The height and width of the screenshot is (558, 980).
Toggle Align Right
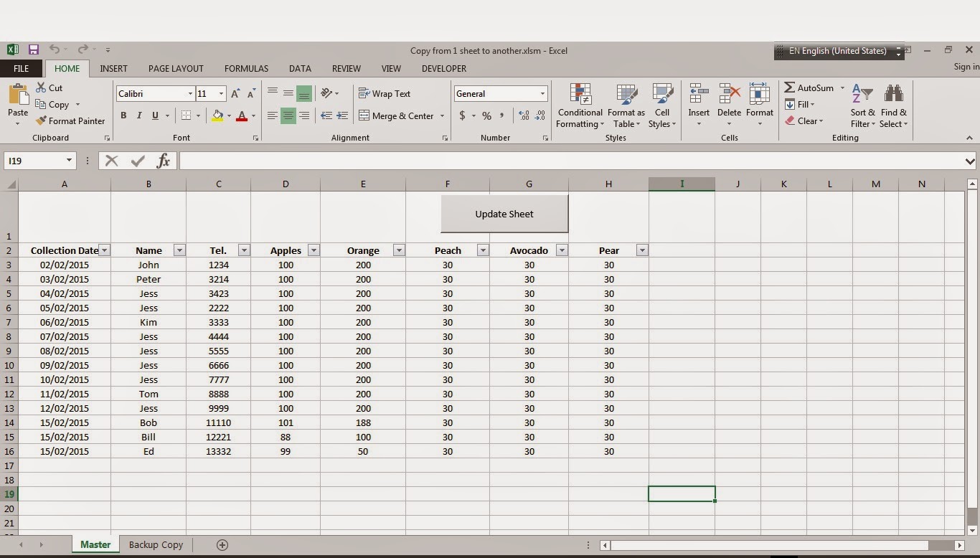pyautogui.click(x=303, y=115)
